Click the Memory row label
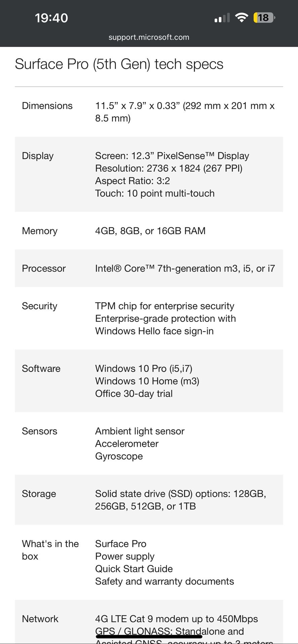 coord(40,231)
